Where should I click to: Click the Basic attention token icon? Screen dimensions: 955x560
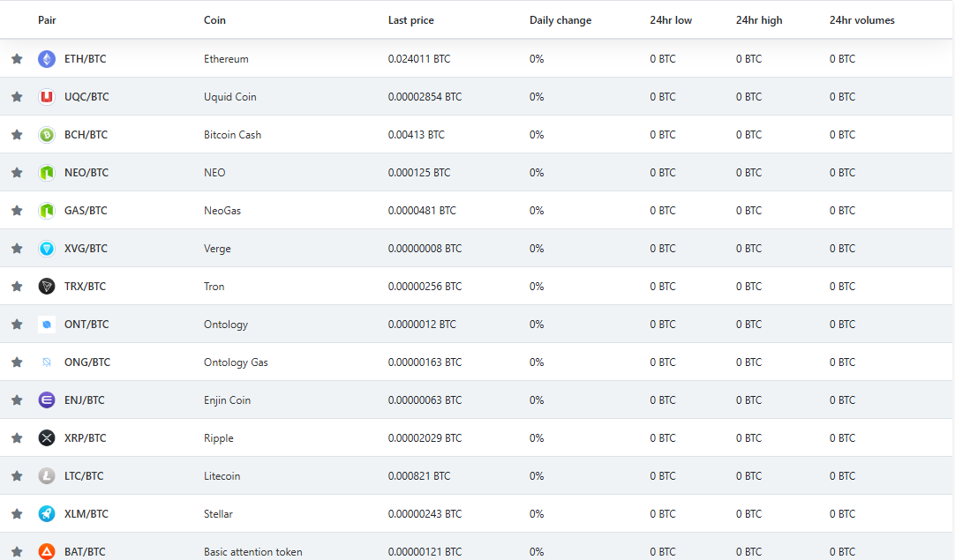pyautogui.click(x=47, y=552)
